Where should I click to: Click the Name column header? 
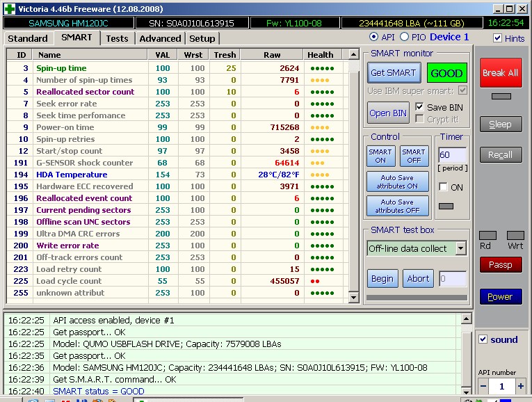point(90,55)
